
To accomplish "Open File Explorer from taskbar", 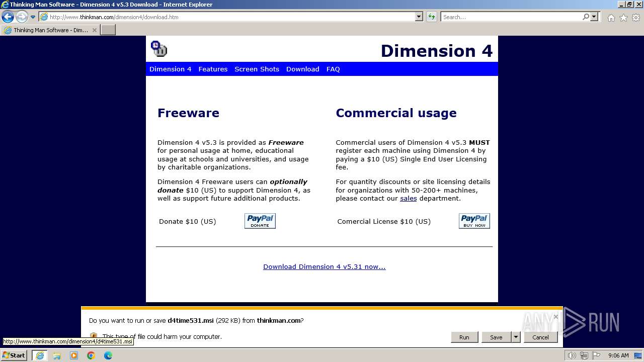I will point(57,355).
